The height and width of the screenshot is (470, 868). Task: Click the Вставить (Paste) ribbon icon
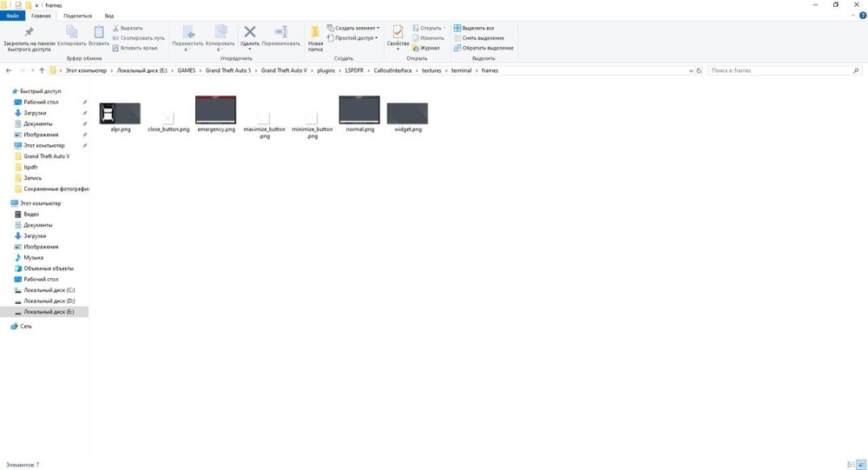coord(99,31)
